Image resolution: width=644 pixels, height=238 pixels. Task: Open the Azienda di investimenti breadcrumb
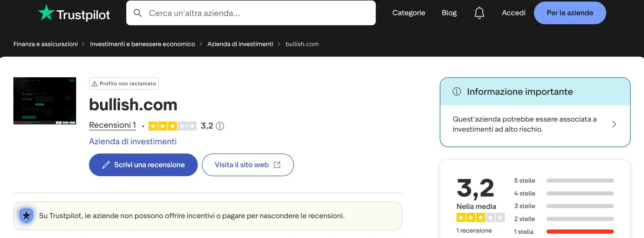(240, 44)
